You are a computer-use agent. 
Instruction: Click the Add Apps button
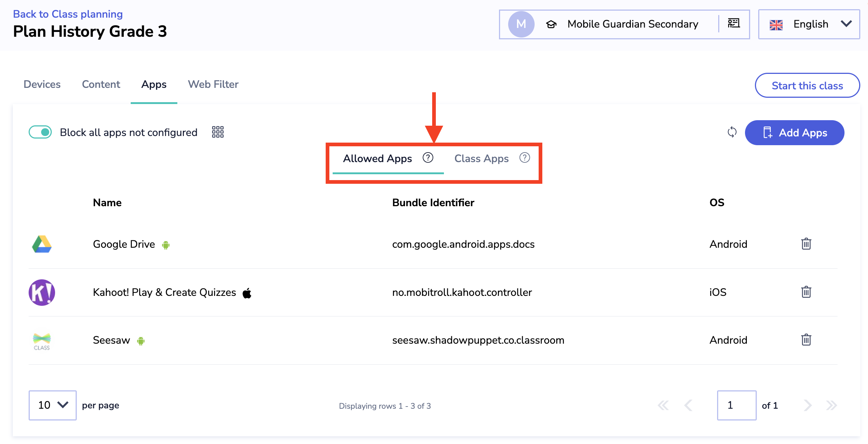click(x=795, y=133)
